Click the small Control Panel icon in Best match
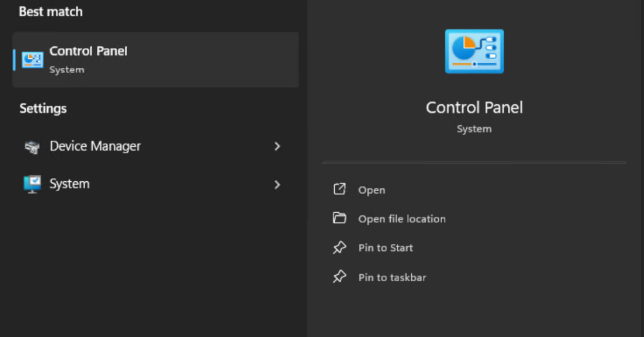This screenshot has height=337, width=644. pyautogui.click(x=32, y=60)
